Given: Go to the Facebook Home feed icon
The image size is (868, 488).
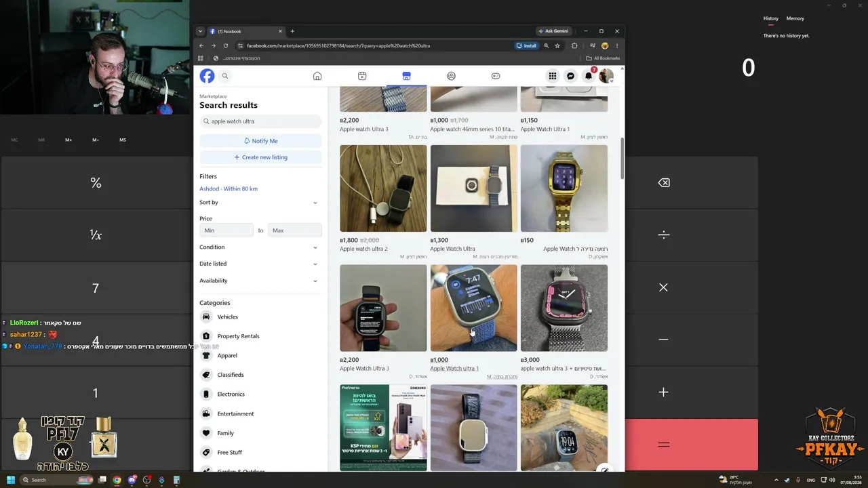Looking at the screenshot, I should (317, 76).
